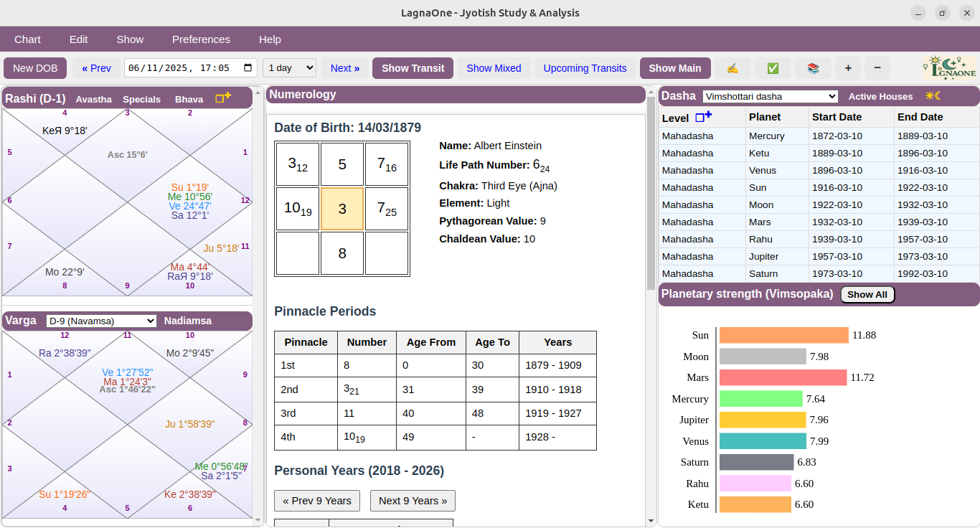Click the sun-moon icon beside Active Houses
The height and width of the screenshot is (528, 980).
coord(933,95)
